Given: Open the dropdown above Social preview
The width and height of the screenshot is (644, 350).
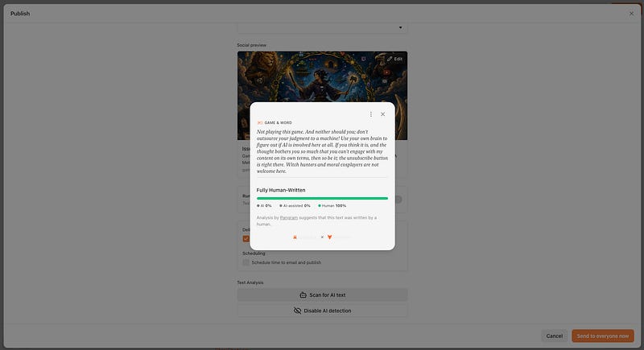Looking at the screenshot, I should (x=322, y=27).
